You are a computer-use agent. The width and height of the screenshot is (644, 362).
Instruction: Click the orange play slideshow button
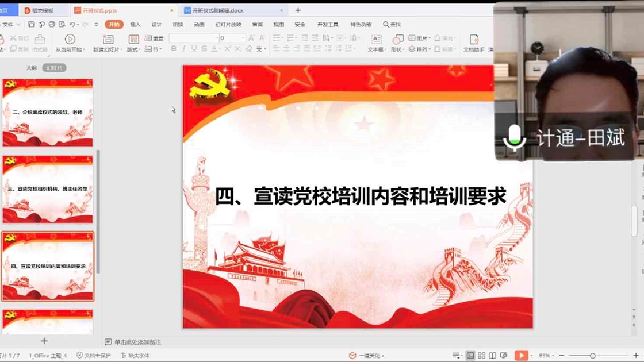(521, 356)
